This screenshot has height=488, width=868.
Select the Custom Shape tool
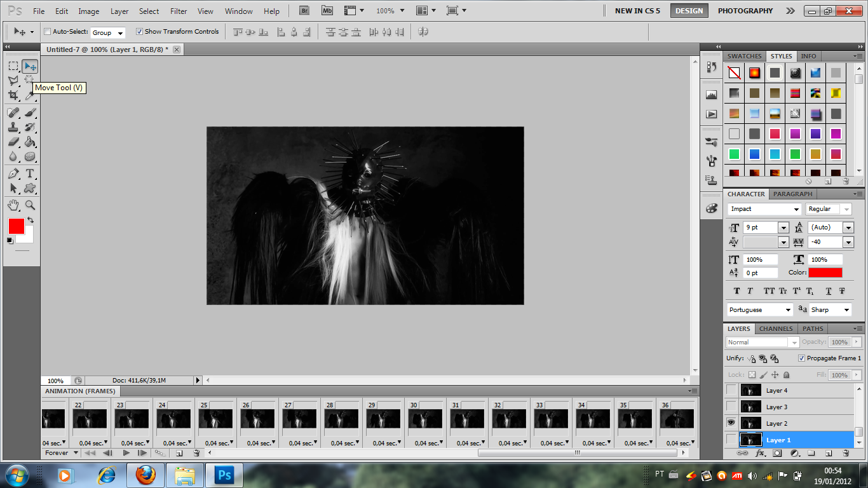tap(30, 188)
